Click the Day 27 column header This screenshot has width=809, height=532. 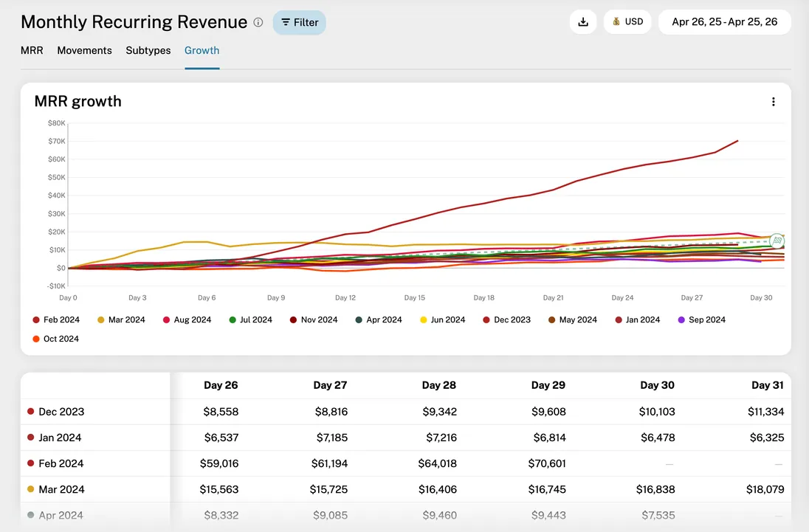tap(330, 385)
